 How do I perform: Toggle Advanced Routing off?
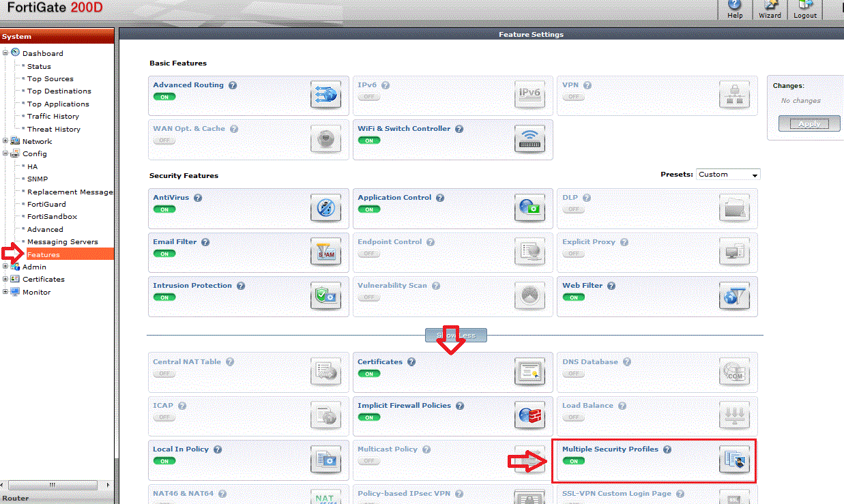164,97
